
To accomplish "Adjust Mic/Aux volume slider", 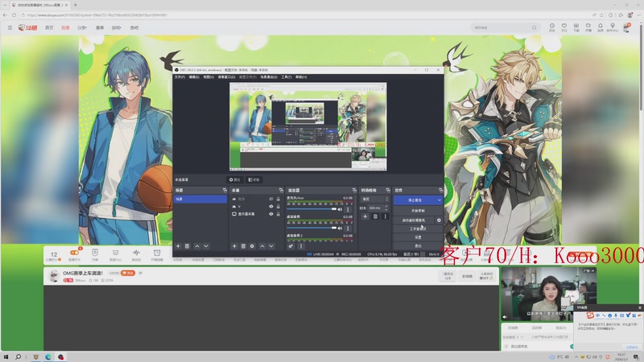I will click(x=312, y=209).
